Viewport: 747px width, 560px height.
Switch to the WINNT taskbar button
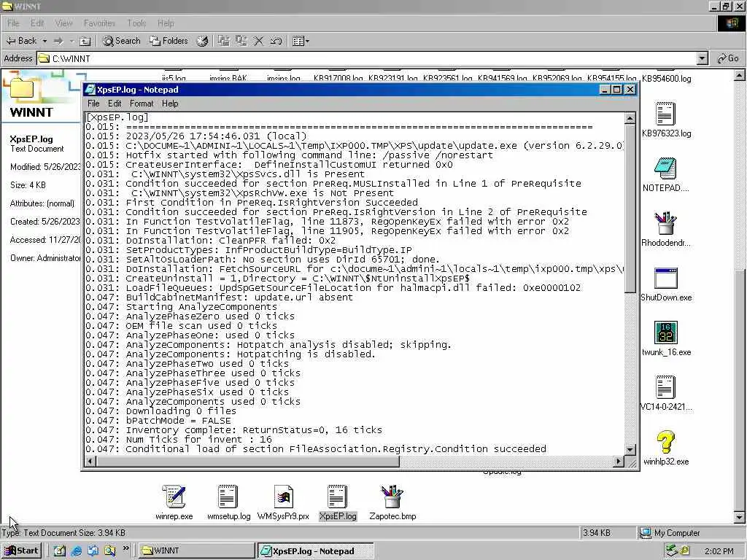pyautogui.click(x=196, y=551)
